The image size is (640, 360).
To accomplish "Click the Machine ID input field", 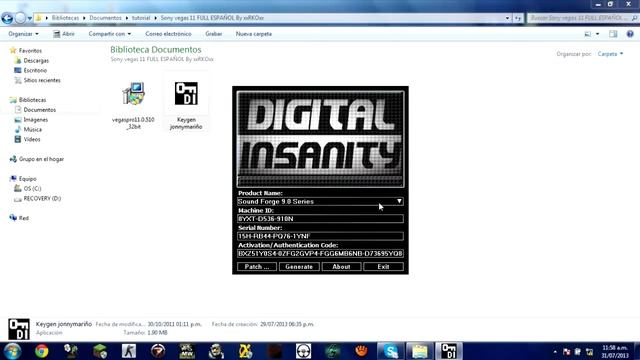I will (320, 219).
